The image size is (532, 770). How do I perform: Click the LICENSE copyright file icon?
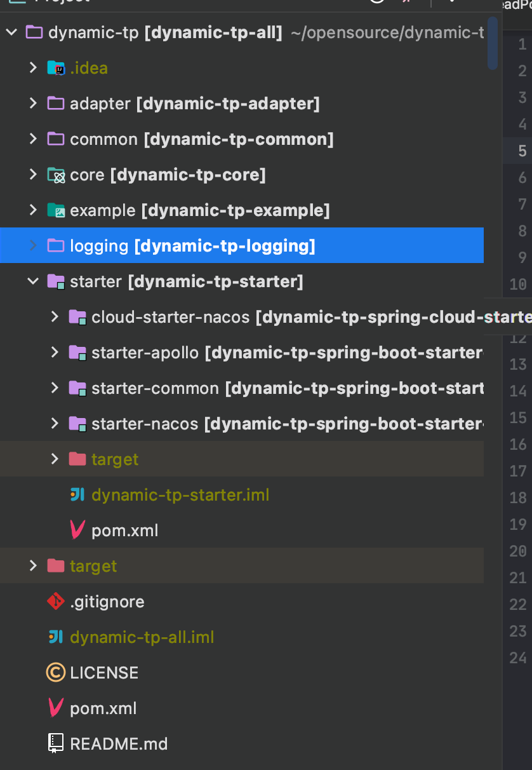[57, 673]
